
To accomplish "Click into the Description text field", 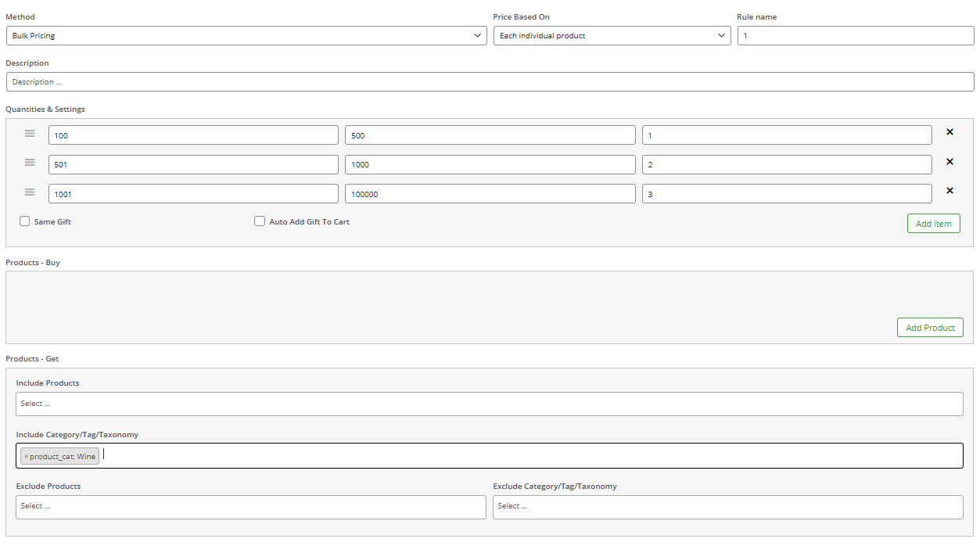I will pos(489,82).
